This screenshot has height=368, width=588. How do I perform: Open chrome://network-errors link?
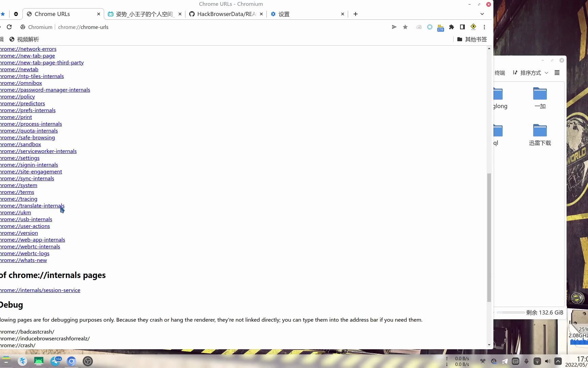[28, 49]
